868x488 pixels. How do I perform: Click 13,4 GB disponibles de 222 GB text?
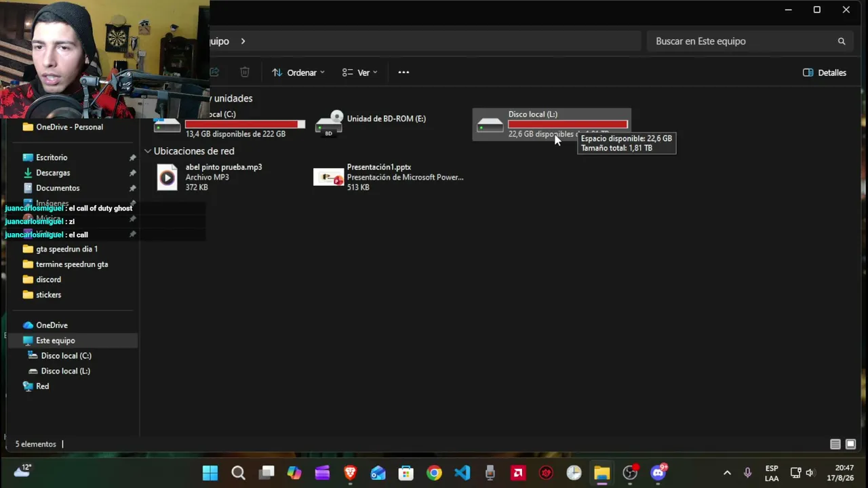tap(235, 134)
